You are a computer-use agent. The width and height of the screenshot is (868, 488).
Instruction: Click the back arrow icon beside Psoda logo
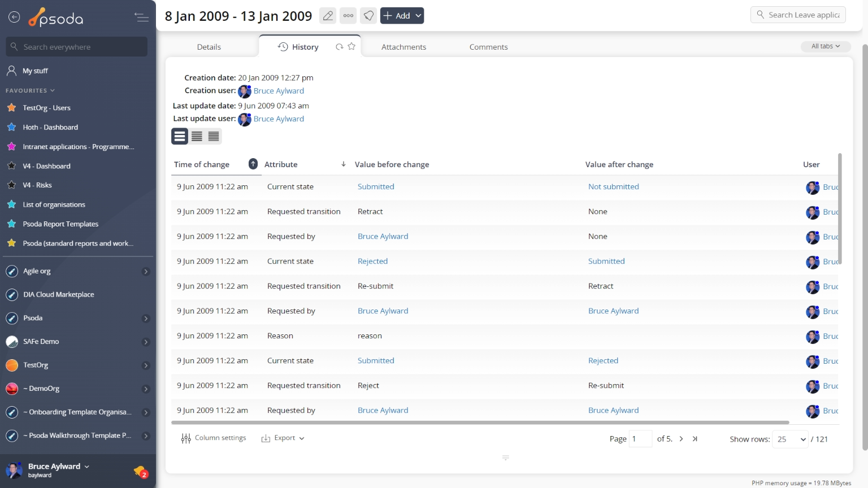(x=14, y=18)
